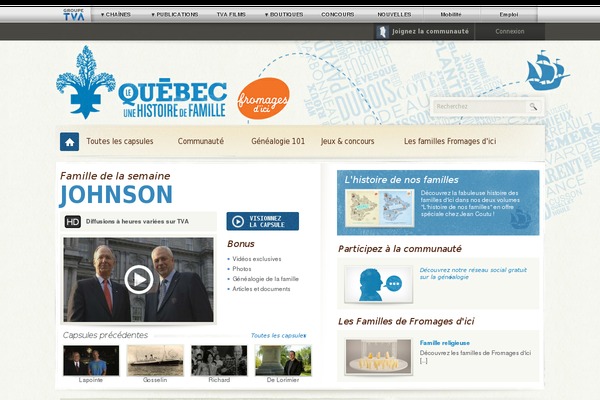Open Articles et documents link
This screenshot has height=400, width=600.
tap(261, 289)
